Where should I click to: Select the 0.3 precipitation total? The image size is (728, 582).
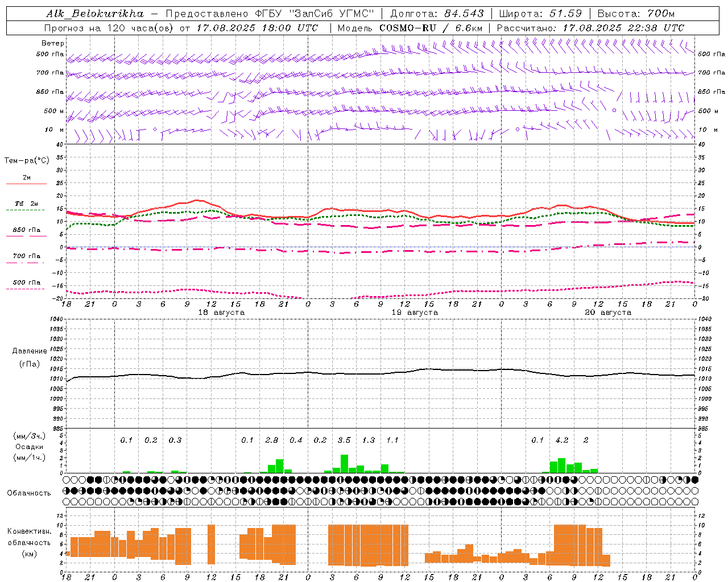coord(175,440)
